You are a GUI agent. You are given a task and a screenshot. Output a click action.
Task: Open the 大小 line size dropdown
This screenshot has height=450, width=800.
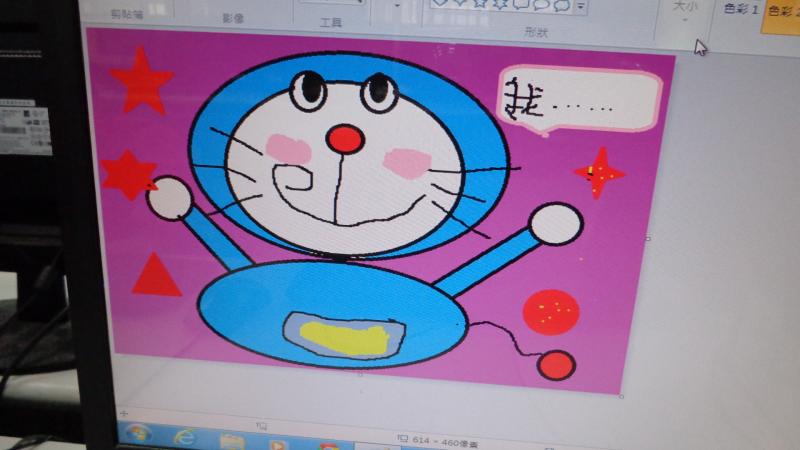coord(685,11)
